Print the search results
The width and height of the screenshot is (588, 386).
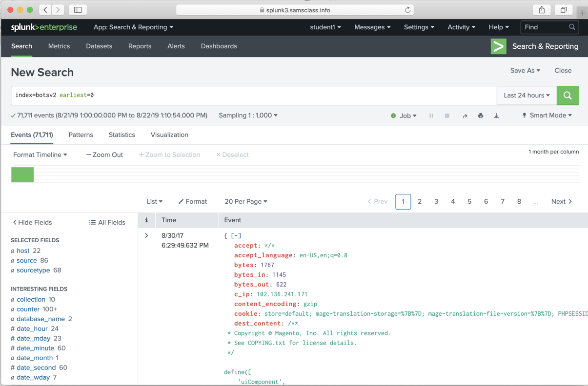click(x=481, y=116)
